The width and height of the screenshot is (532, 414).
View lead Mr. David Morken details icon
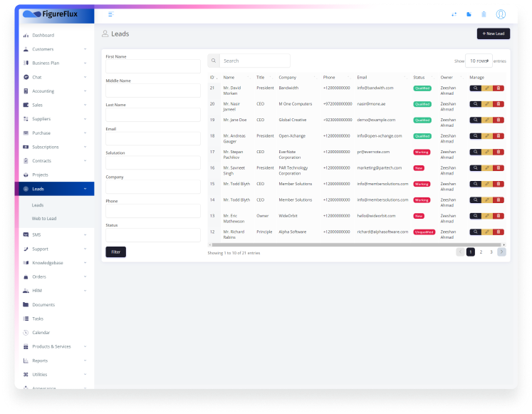[x=475, y=88]
